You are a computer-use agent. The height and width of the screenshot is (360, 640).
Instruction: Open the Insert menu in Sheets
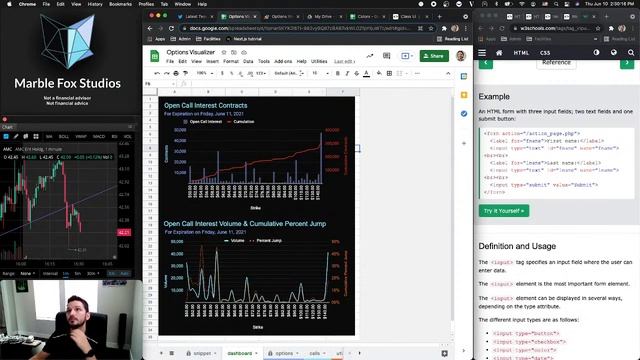[212, 61]
